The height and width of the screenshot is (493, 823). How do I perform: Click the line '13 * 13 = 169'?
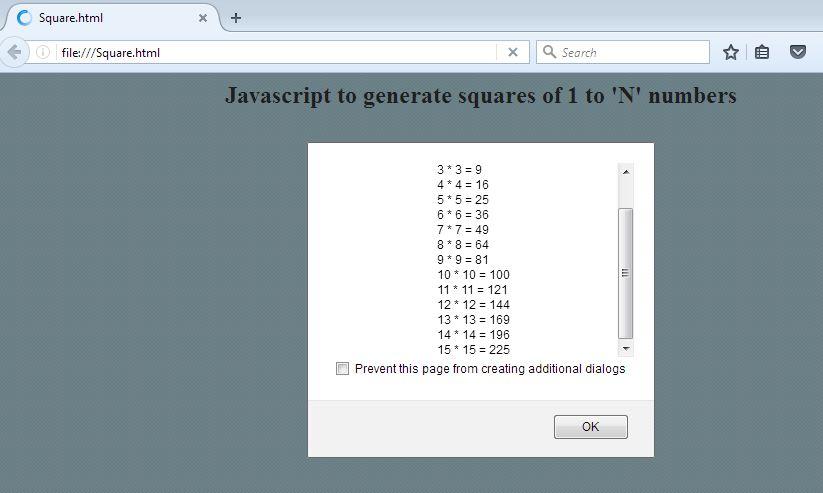tap(473, 320)
